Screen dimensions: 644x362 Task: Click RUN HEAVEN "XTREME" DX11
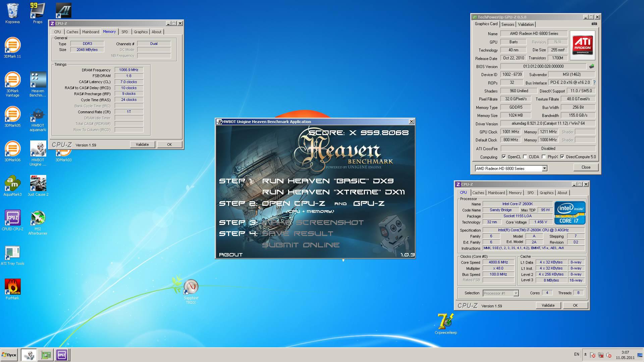pos(333,192)
